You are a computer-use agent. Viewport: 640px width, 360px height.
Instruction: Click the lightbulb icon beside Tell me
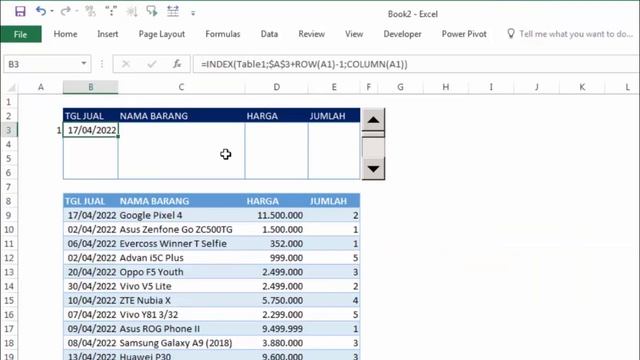coord(511,33)
